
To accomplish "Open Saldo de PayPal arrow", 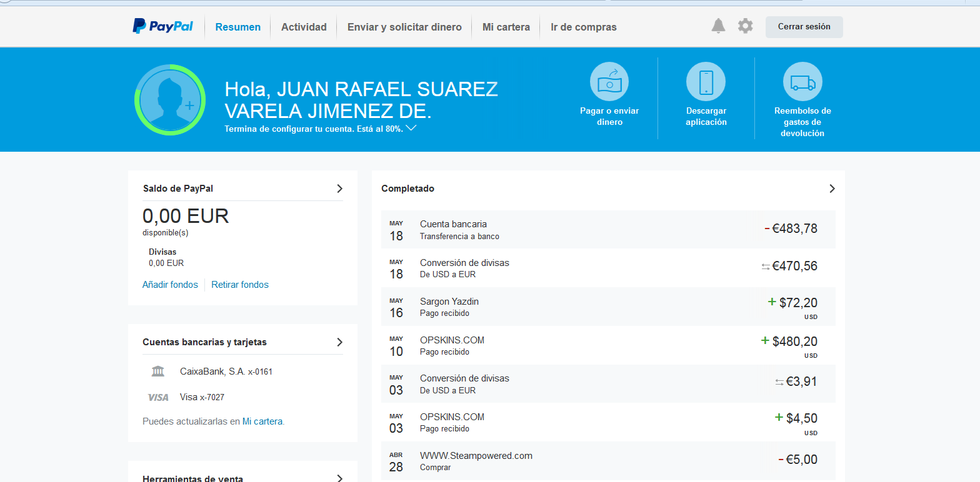I will [339, 189].
